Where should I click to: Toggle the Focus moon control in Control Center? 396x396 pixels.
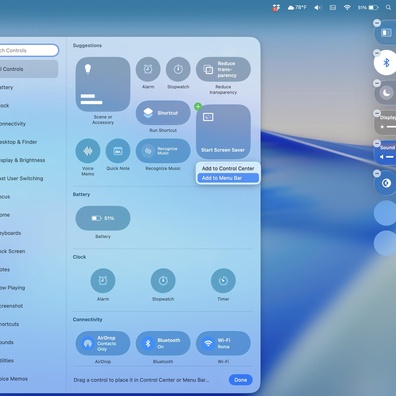386,93
